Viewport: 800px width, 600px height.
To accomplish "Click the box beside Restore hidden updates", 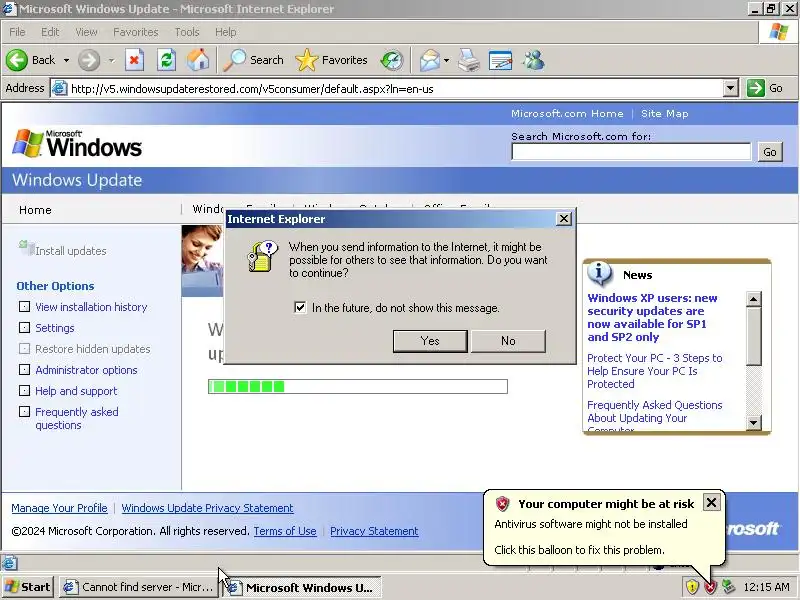I will [x=24, y=348].
